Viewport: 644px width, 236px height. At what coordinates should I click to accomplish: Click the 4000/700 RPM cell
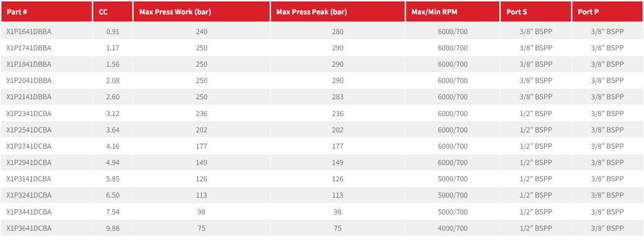pyautogui.click(x=453, y=228)
